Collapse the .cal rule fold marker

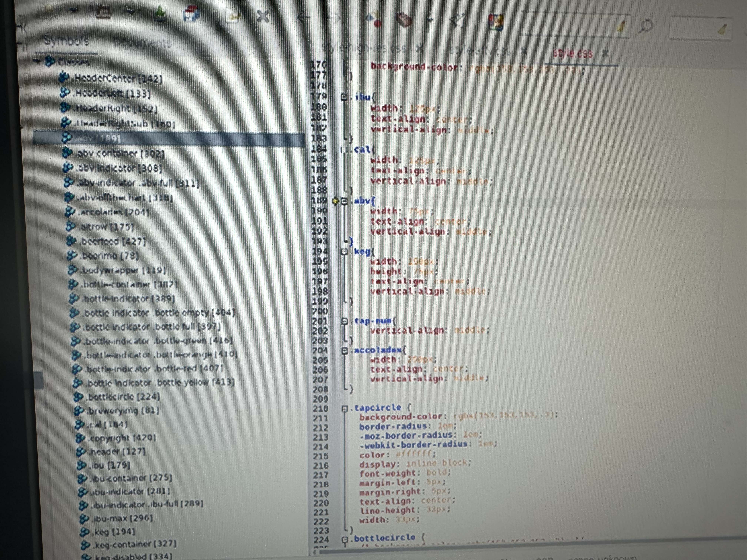344,149
